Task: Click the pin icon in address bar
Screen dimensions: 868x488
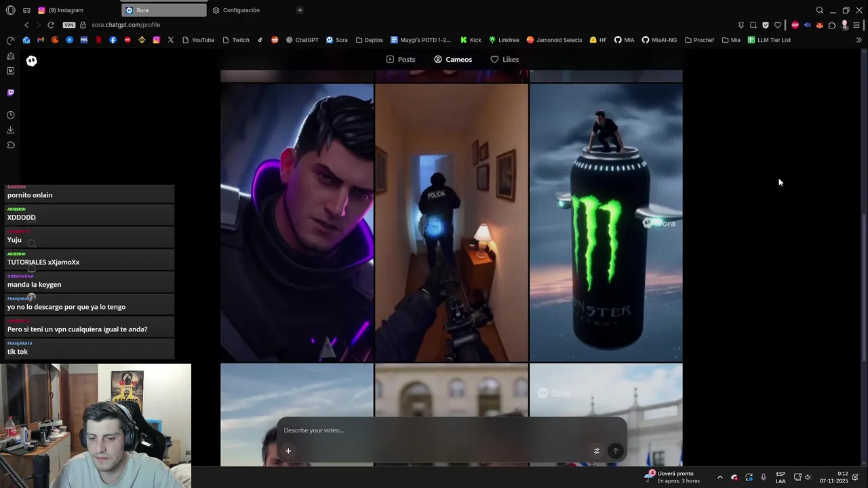Action: (x=741, y=25)
